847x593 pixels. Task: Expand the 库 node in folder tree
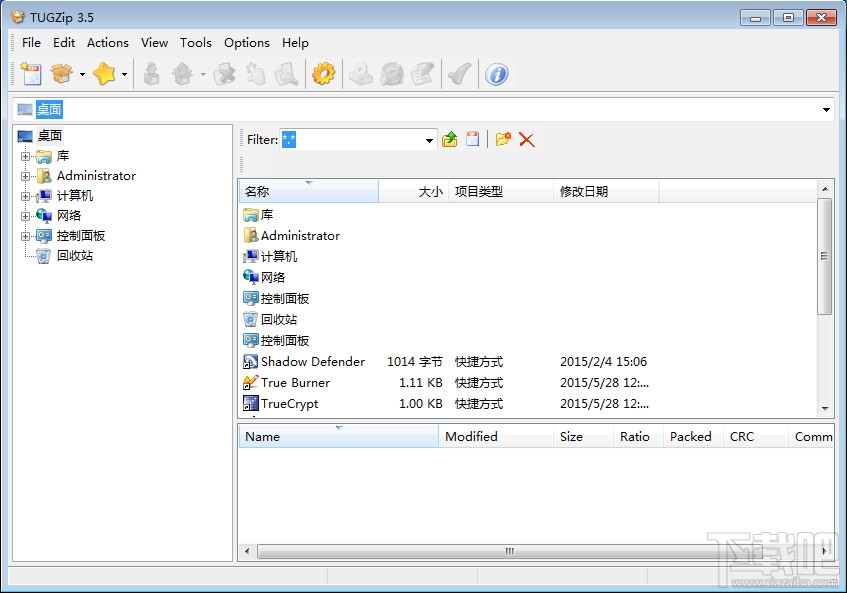pos(25,156)
